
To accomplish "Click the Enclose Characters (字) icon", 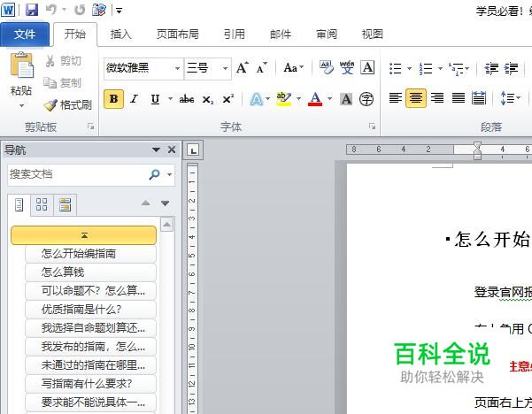I will 366,99.
